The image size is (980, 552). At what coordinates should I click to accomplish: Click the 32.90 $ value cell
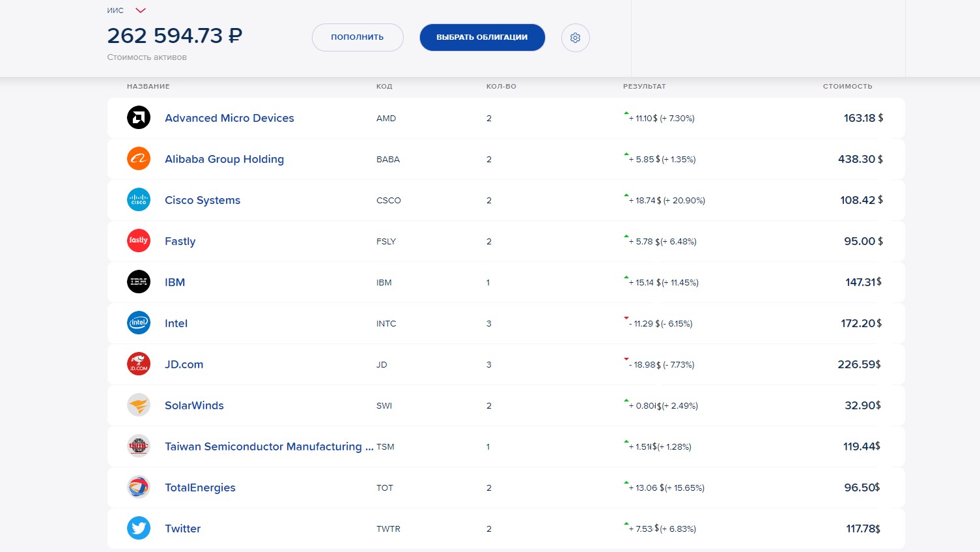pos(863,405)
